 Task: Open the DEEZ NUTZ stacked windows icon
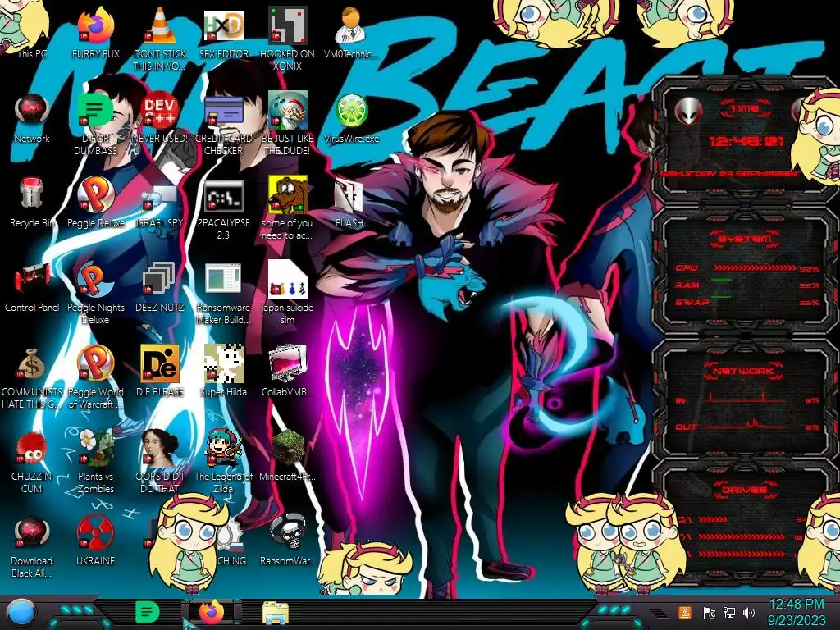pos(160,280)
